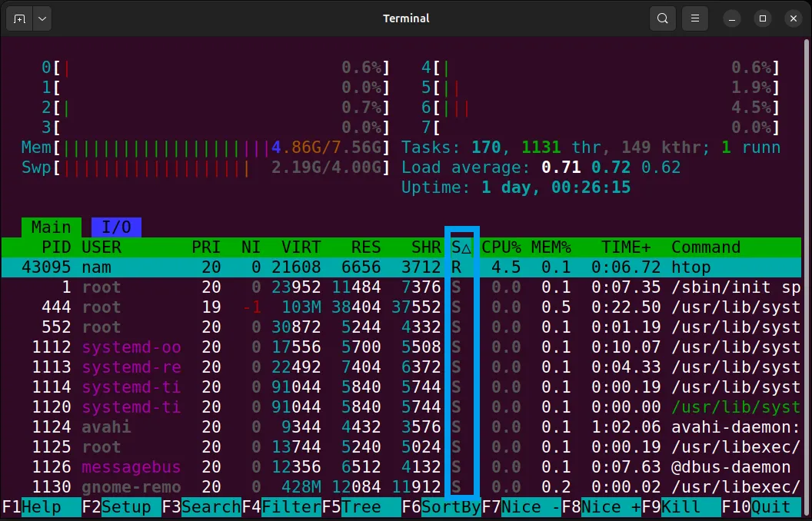Select F9 Kill in the function bar
This screenshot has width=812, height=521.
tap(681, 507)
